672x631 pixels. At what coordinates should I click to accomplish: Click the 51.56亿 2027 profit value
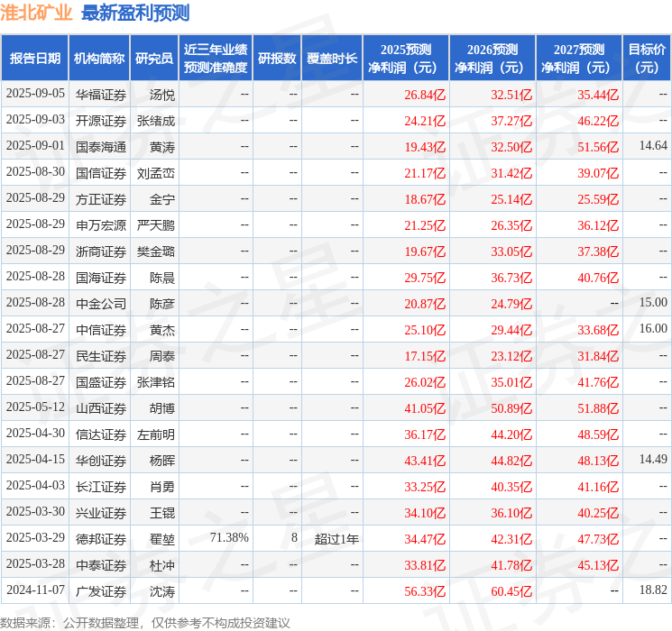[x=598, y=147]
